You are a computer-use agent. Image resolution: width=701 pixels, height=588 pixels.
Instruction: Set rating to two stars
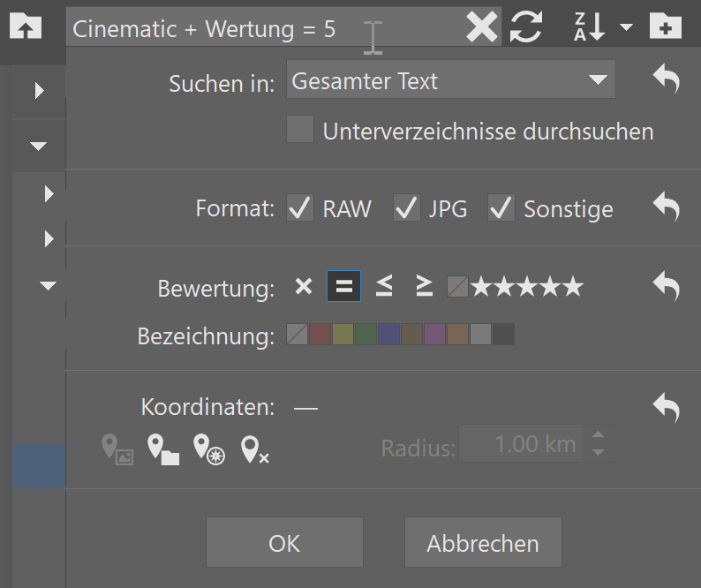click(x=504, y=287)
